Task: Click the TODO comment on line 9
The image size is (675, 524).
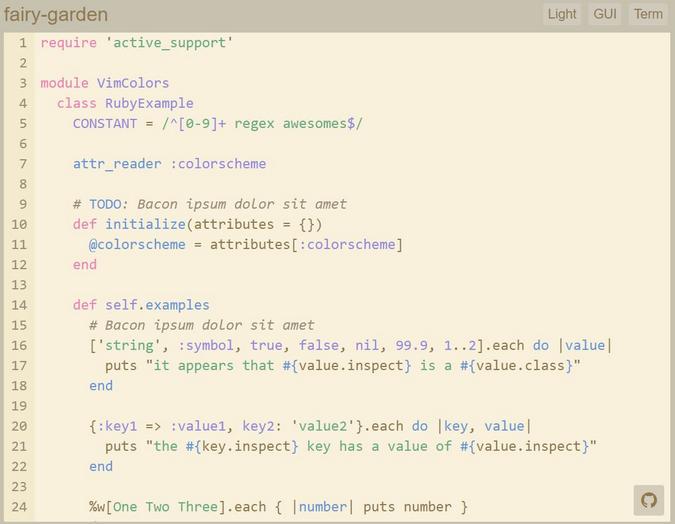Action: pos(218,204)
